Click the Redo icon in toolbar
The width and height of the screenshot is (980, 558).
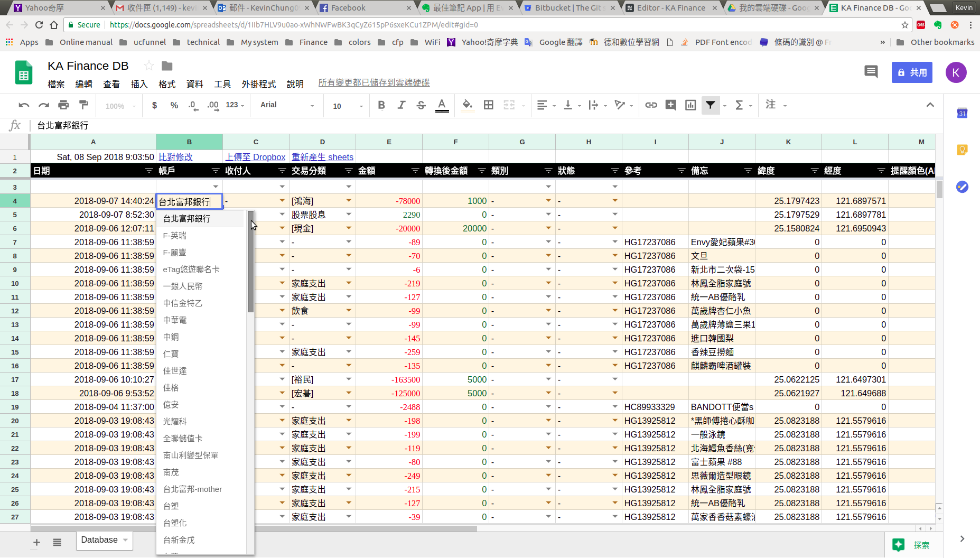coord(44,105)
